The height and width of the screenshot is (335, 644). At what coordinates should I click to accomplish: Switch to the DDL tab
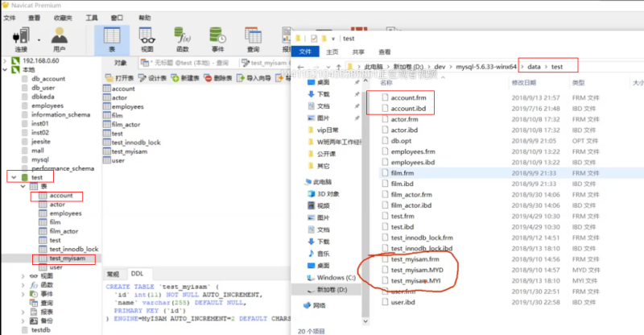pyautogui.click(x=137, y=274)
